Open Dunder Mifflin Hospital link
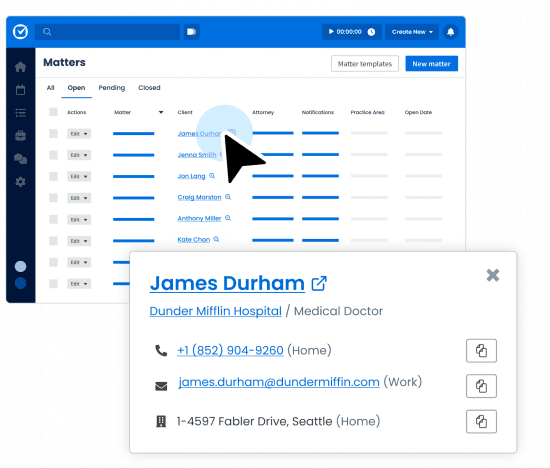This screenshot has width=550, height=468. (x=215, y=311)
